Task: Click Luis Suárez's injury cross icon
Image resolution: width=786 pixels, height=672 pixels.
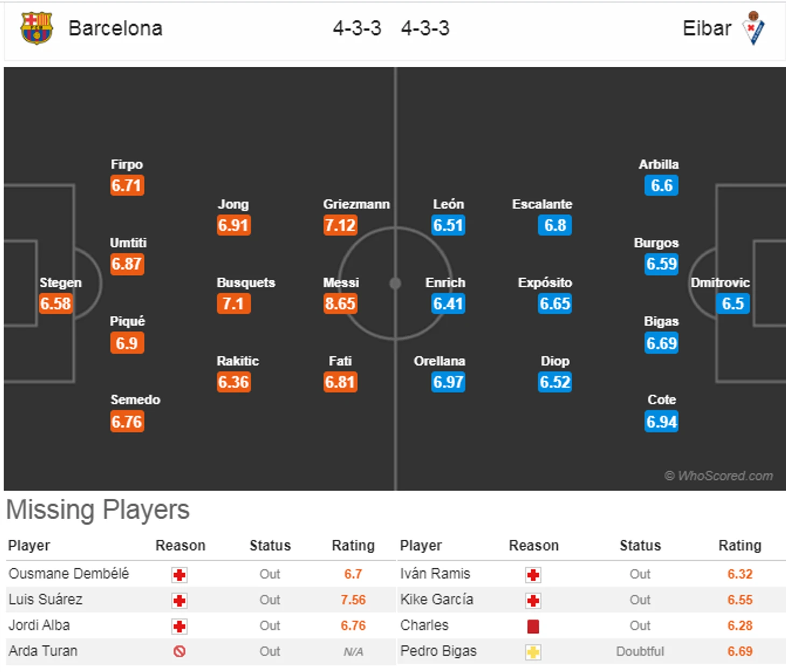Action: click(179, 600)
